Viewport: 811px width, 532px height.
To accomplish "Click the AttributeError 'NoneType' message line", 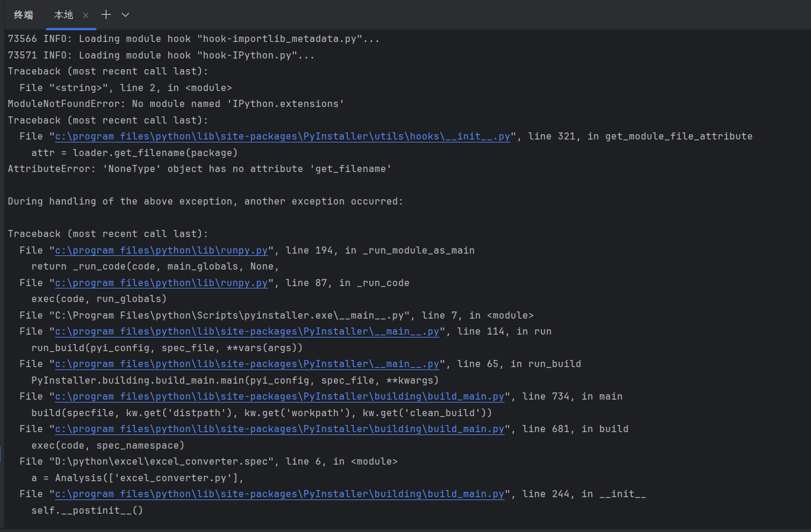I will point(199,169).
